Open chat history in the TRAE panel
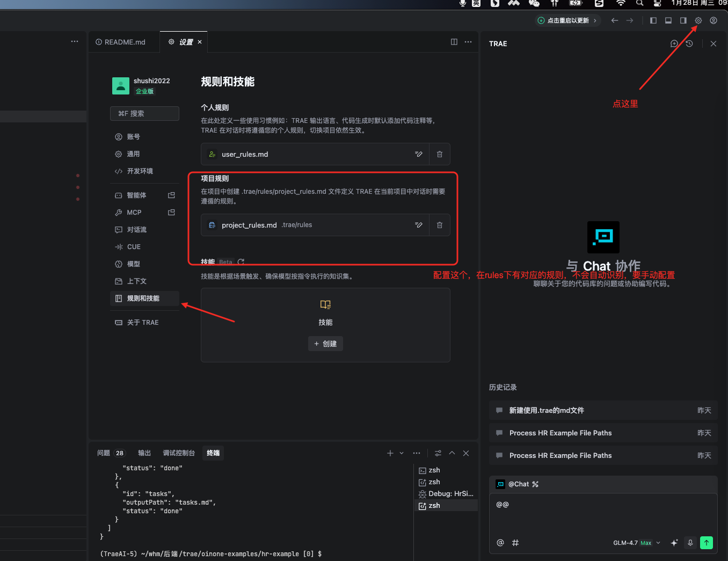Viewport: 728px width, 561px height. pyautogui.click(x=689, y=43)
